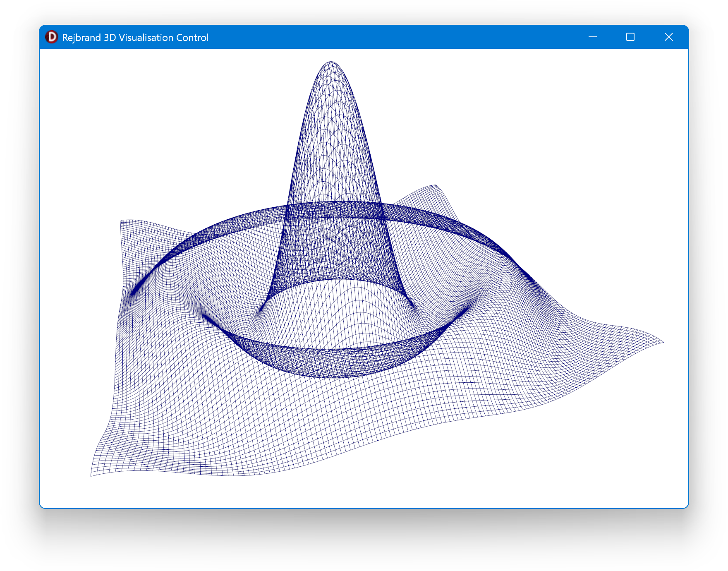Click the empty title bar area

(x=393, y=37)
